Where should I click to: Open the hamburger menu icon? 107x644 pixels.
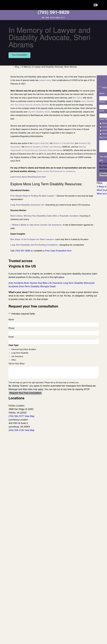pos(95,5)
